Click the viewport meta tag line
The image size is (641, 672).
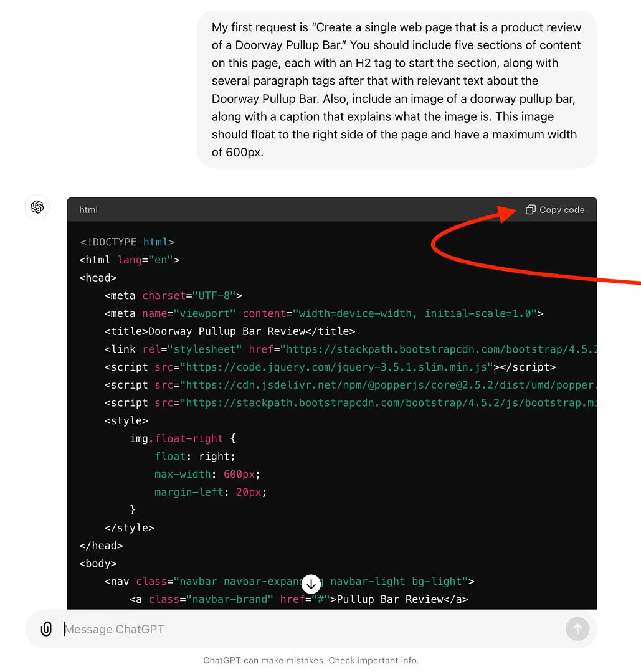point(324,314)
